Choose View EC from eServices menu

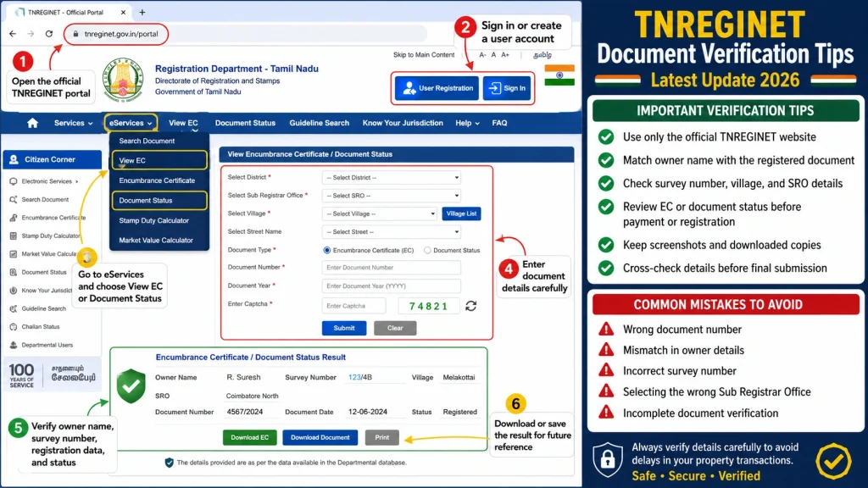[x=159, y=160]
